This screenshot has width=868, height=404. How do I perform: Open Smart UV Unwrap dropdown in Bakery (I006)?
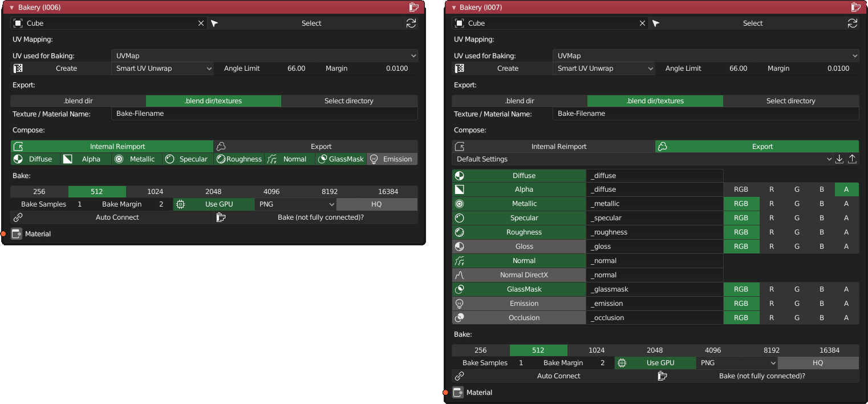click(x=163, y=68)
